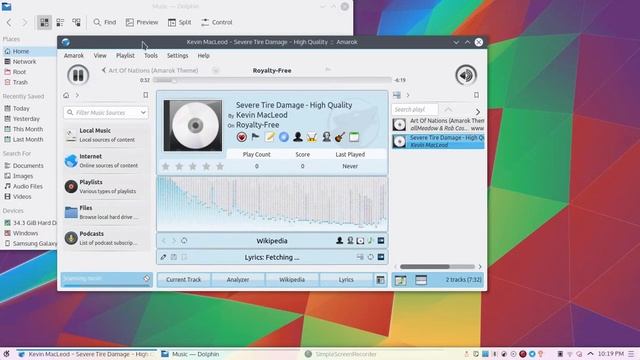Reload lyrics in the Lyrics applet
Viewport: 640px width, 360px height.
point(371,257)
